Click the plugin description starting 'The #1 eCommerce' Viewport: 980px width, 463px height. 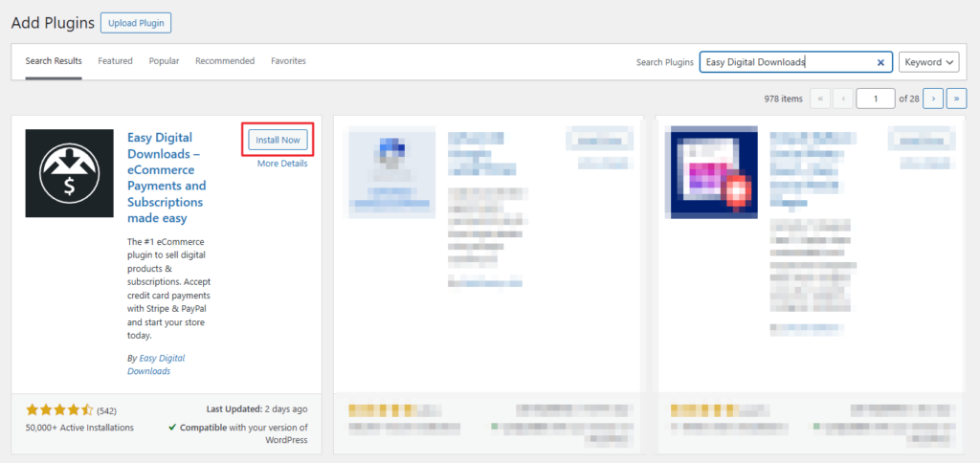168,288
